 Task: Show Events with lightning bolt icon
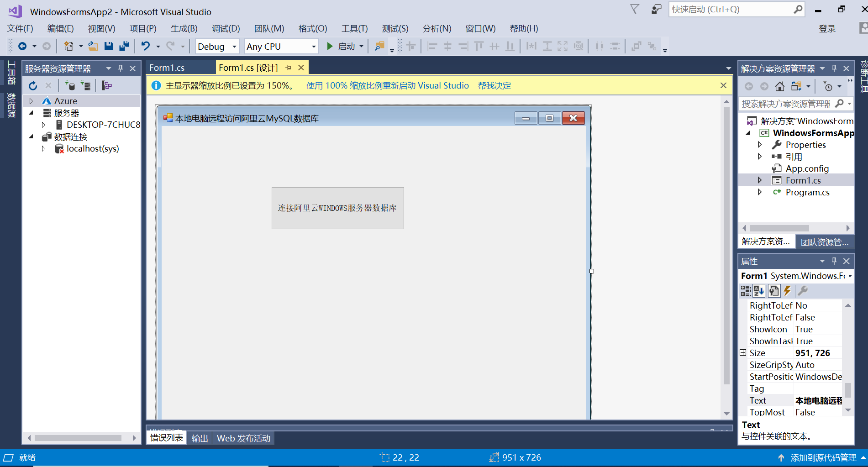click(787, 291)
